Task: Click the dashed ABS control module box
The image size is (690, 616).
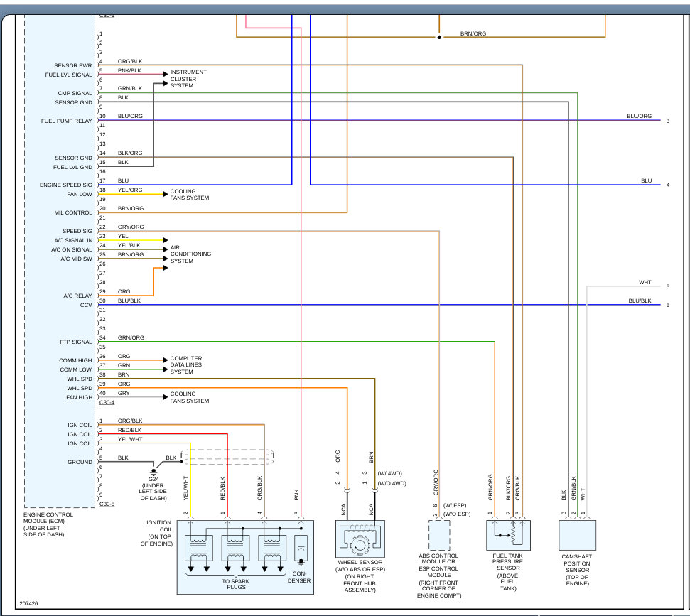Action: [x=439, y=535]
